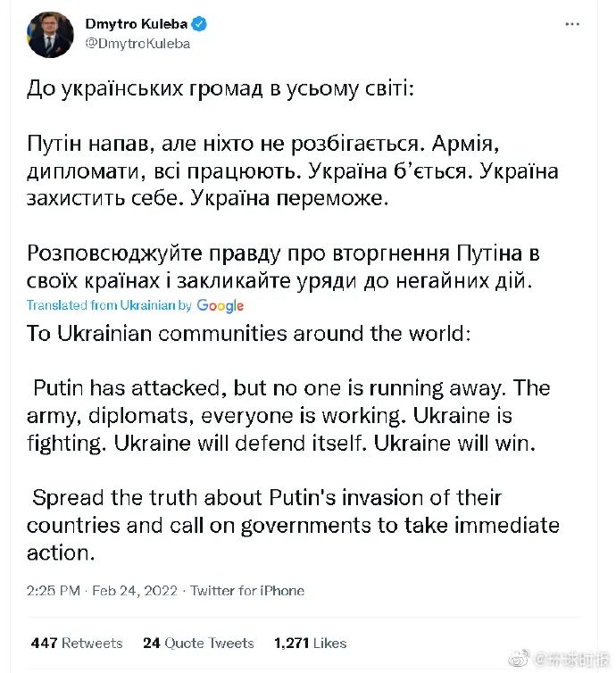This screenshot has width=616, height=673.
Task: Open the Twitter for iPhone source link
Action: [x=247, y=591]
